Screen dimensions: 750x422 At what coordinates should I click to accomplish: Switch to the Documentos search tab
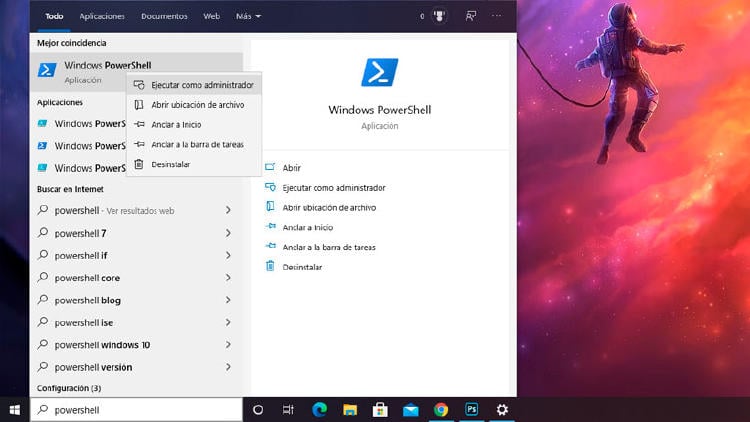pyautogui.click(x=163, y=16)
